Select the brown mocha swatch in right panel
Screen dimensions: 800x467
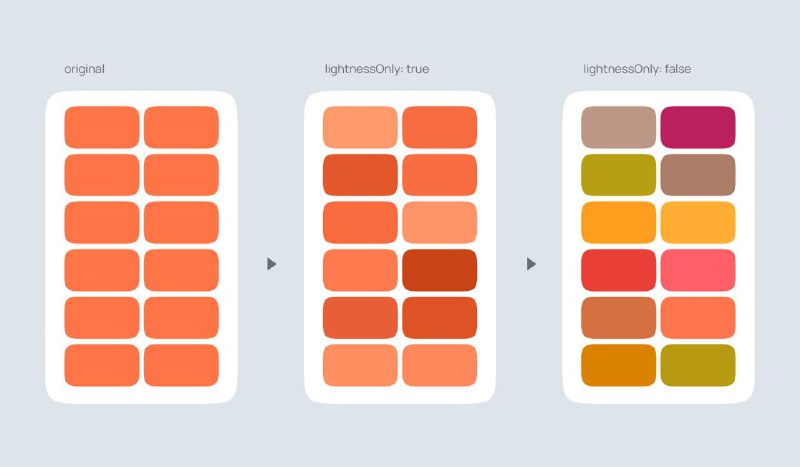coord(697,175)
